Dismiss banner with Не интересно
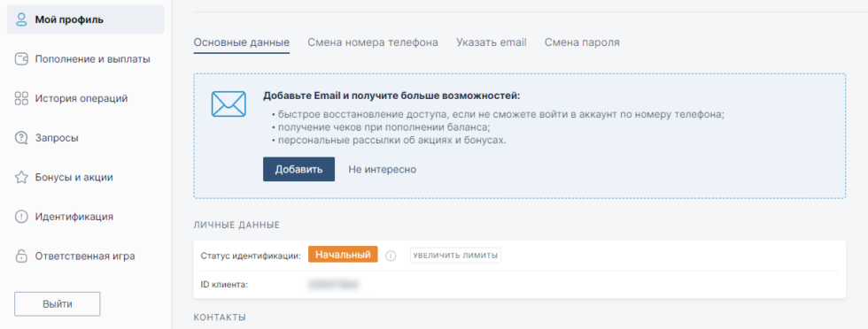Image resolution: width=868 pixels, height=329 pixels. coord(382,169)
